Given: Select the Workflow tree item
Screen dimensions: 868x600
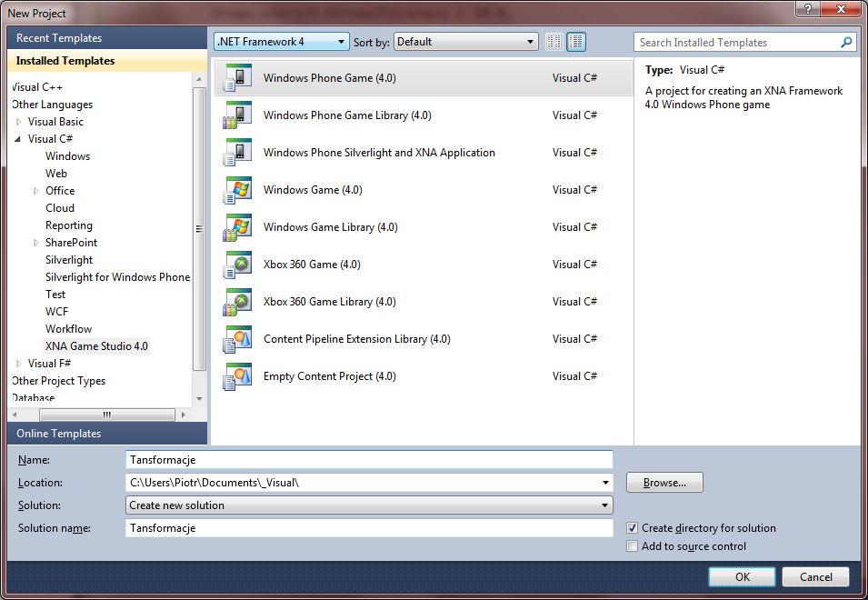Looking at the screenshot, I should point(69,329).
